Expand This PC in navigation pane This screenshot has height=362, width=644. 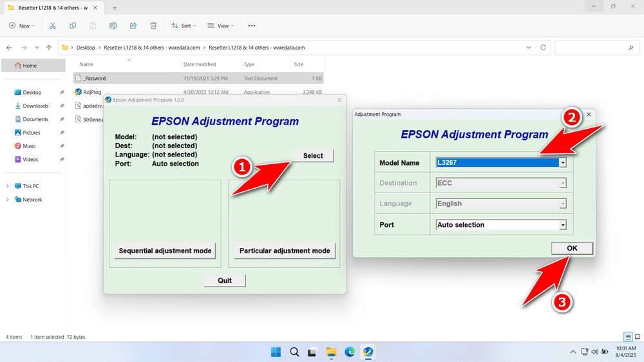[7, 186]
